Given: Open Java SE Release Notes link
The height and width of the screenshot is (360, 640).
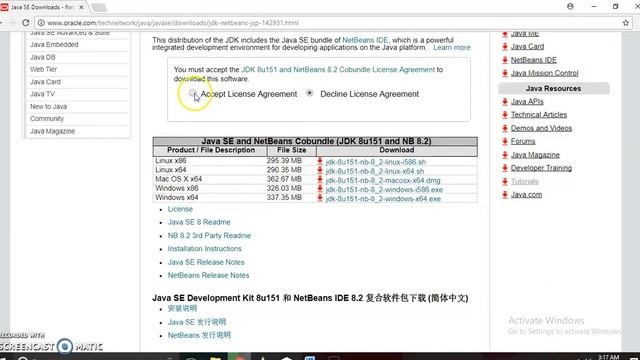Looking at the screenshot, I should click(x=206, y=262).
